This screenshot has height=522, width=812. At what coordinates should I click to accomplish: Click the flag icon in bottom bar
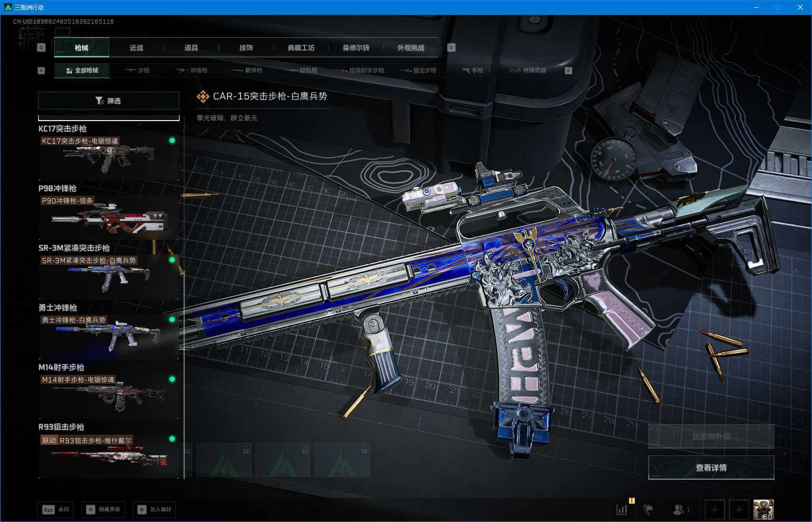point(648,509)
